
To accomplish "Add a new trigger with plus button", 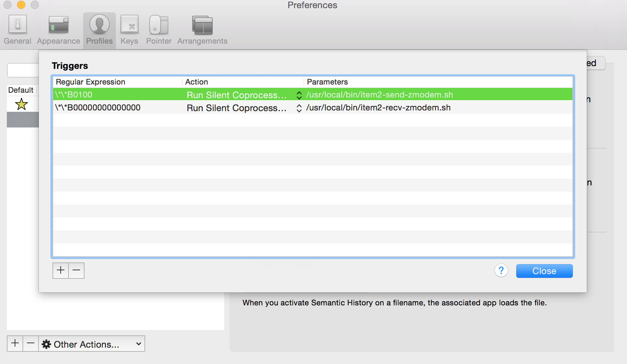I will 61,270.
